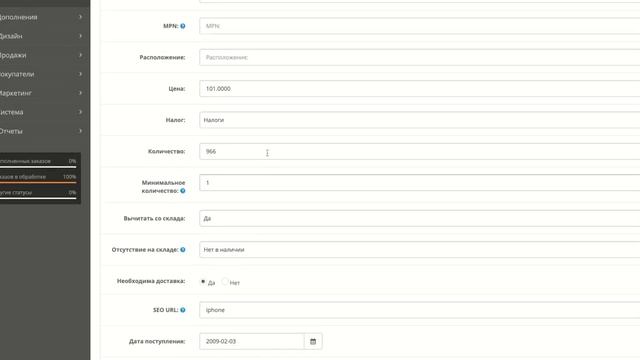Expand the Отчеты menu chevron
640x360 pixels.
click(x=80, y=131)
